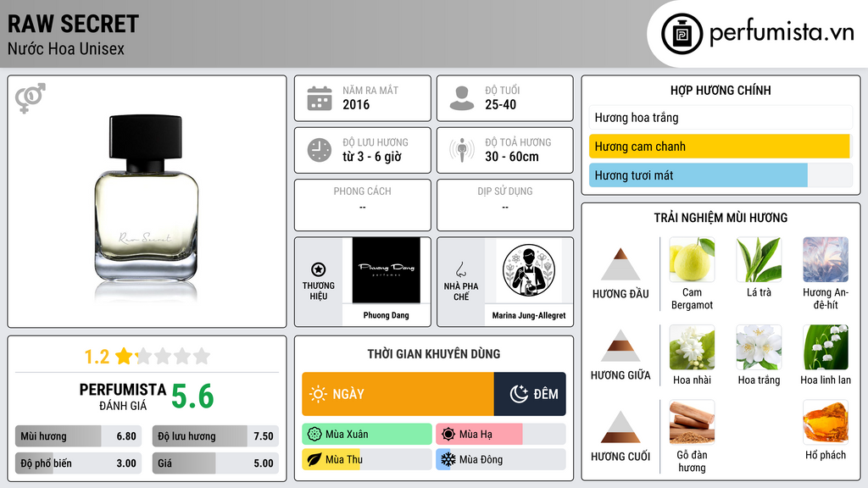Click the person icon beside Độ tuổi
868x488 pixels.
[x=462, y=98]
